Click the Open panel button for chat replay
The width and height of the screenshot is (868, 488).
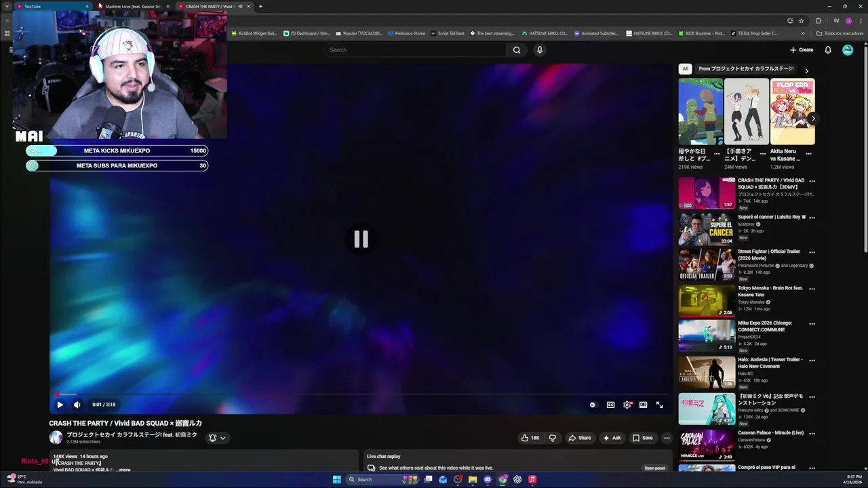click(x=654, y=468)
